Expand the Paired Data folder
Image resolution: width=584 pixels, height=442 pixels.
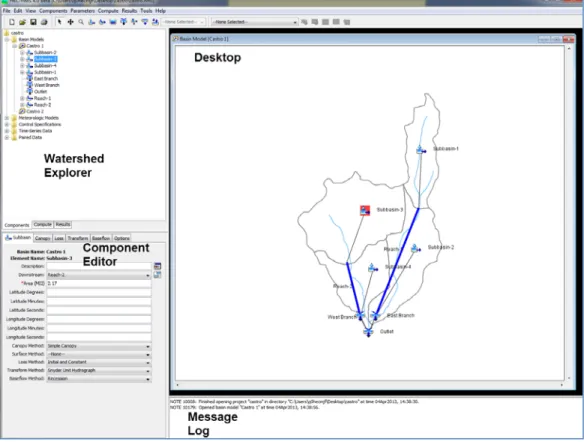7,138
